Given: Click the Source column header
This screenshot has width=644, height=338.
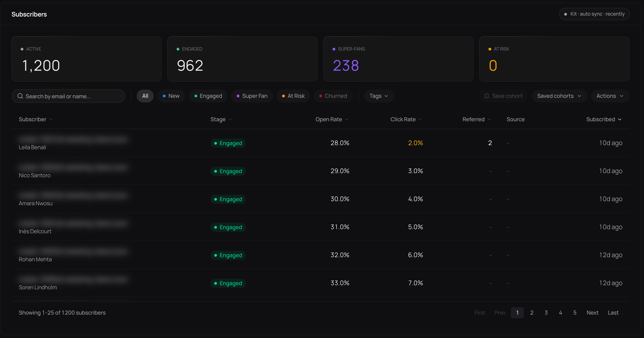Looking at the screenshot, I should click(x=516, y=119).
